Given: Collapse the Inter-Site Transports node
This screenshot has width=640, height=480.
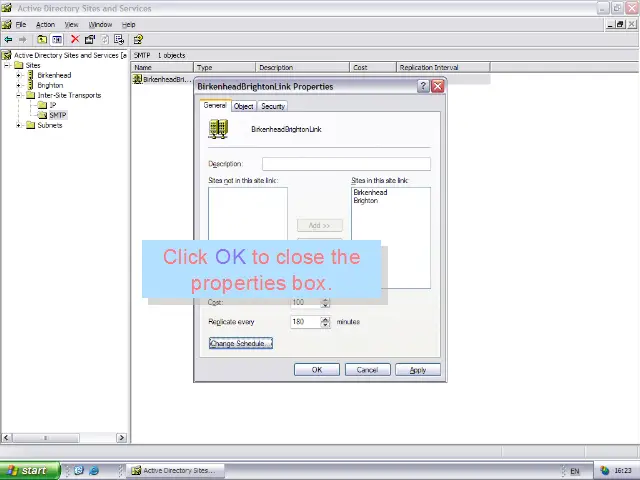Looking at the screenshot, I should click(18, 95).
